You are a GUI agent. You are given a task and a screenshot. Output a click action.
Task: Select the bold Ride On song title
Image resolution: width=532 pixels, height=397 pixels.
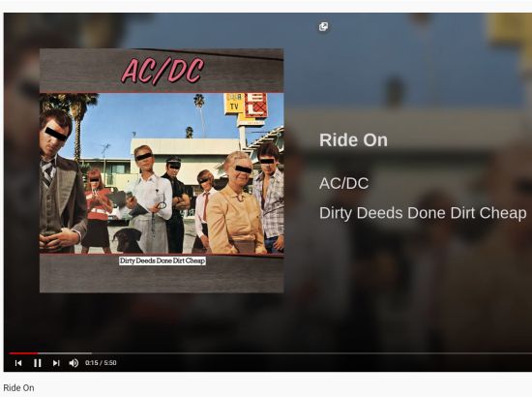point(353,139)
